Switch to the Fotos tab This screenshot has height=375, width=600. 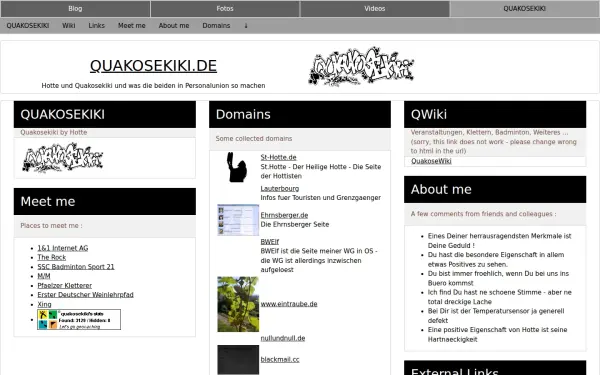(225, 8)
